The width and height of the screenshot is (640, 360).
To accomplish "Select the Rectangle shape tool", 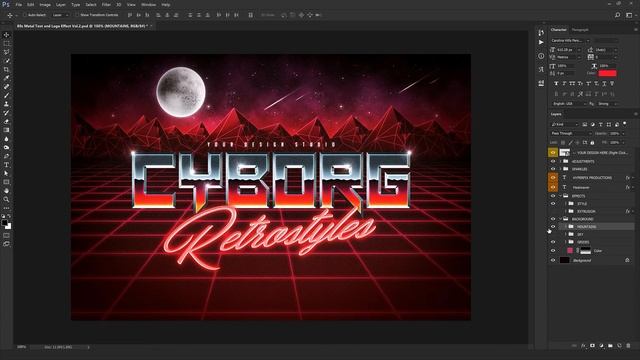I will 6,182.
